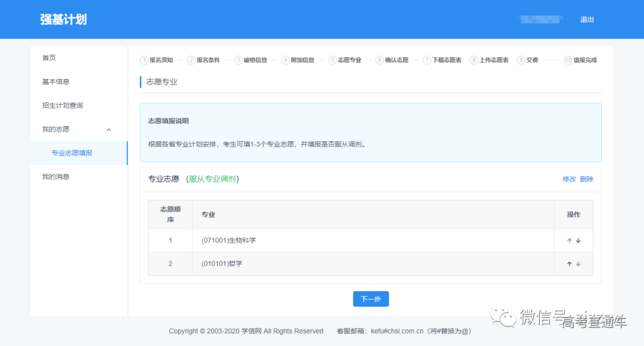Image resolution: width=644 pixels, height=346 pixels.
Task: Go to step 4 附加信息
Action: coord(298,60)
